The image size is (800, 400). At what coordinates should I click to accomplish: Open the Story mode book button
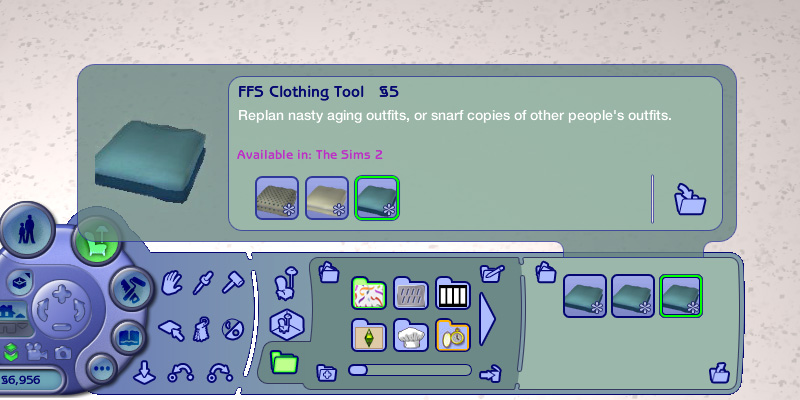[128, 337]
